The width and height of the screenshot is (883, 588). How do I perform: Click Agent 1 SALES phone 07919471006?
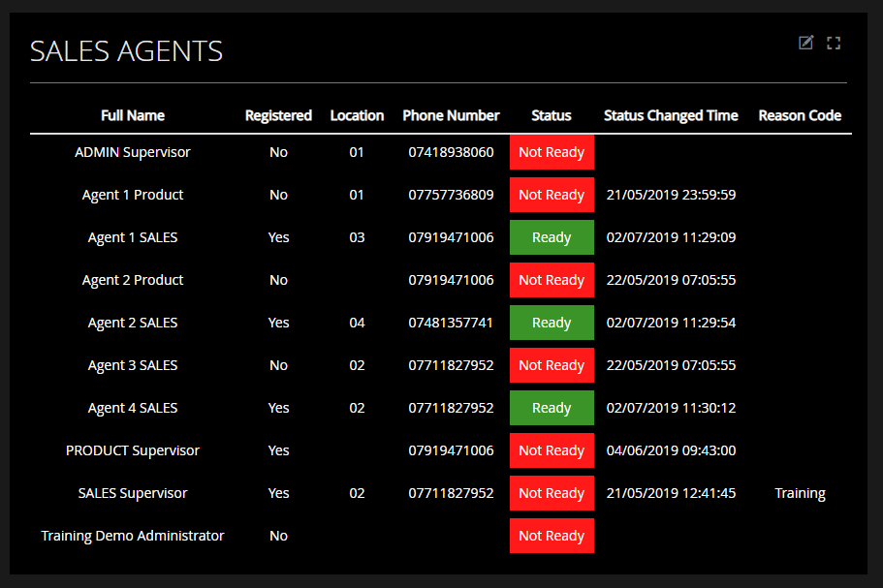(x=451, y=237)
